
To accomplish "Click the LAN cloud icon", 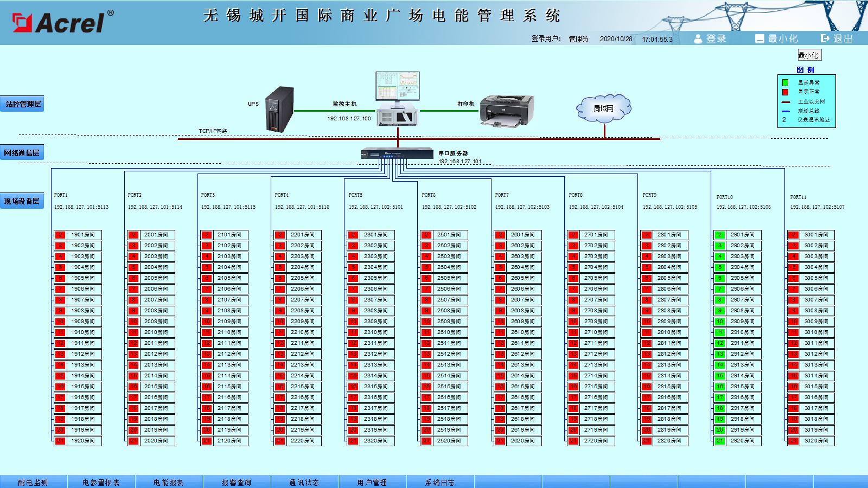I will pos(604,107).
